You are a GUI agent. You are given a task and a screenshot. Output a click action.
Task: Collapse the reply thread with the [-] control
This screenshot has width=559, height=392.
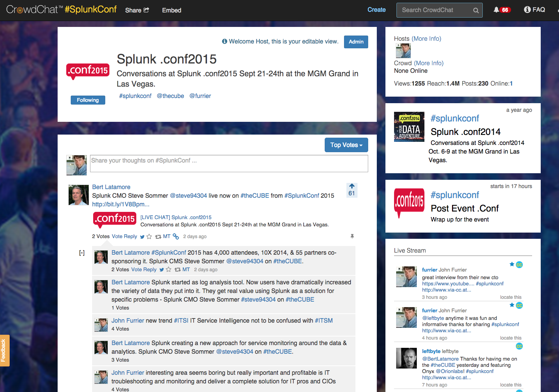pyautogui.click(x=82, y=253)
